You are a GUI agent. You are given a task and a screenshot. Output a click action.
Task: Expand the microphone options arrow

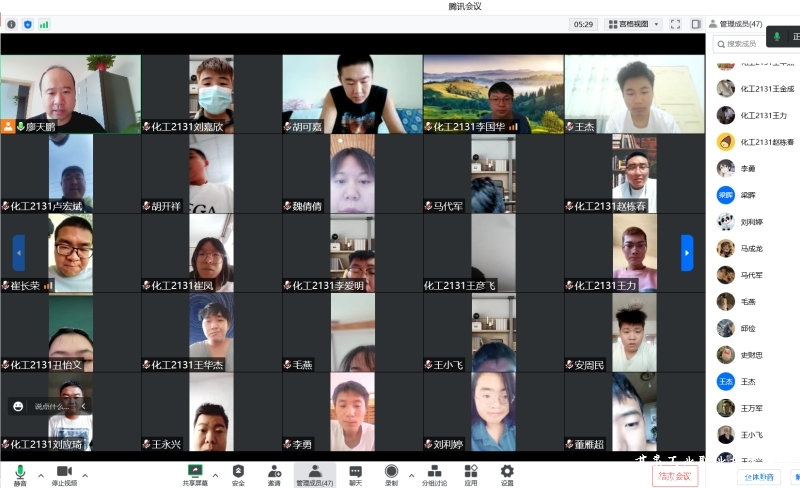point(41,475)
